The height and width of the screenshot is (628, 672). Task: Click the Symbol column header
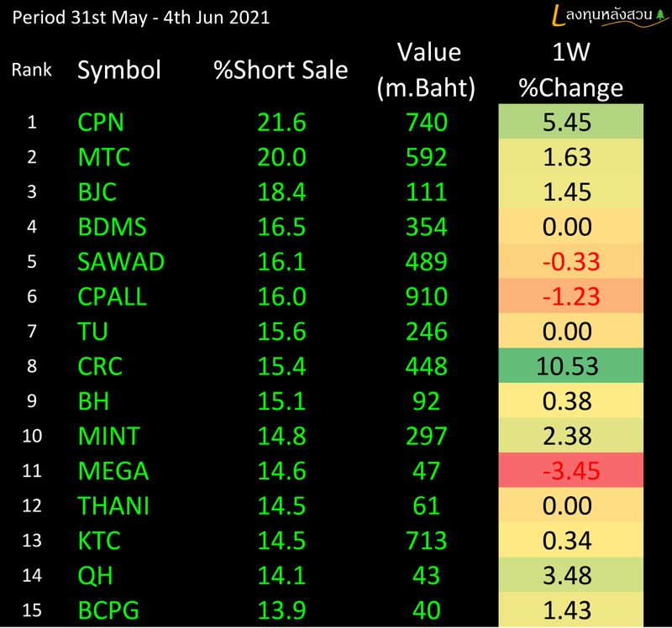click(x=118, y=70)
